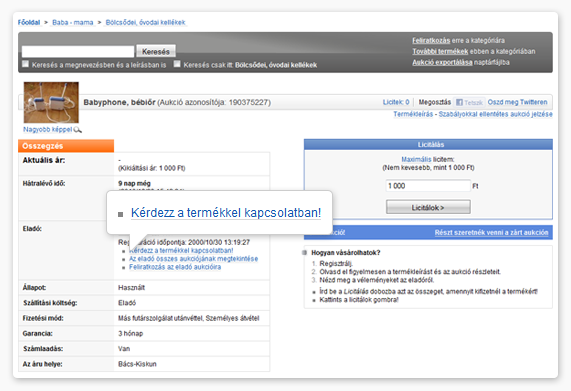Viewport: 571px width, 391px height.
Task: Click the Licitek: 0 link
Action: (396, 102)
